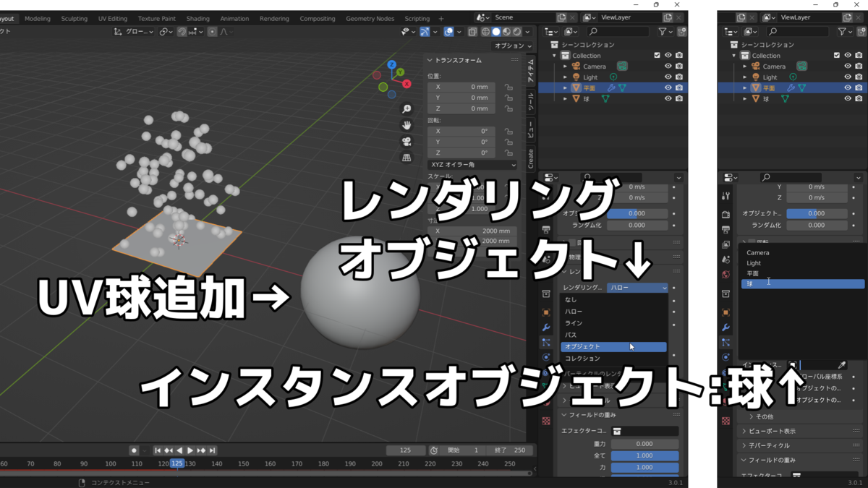Open Texture checker tab in left properties editor
The image size is (868, 488).
coord(546,420)
